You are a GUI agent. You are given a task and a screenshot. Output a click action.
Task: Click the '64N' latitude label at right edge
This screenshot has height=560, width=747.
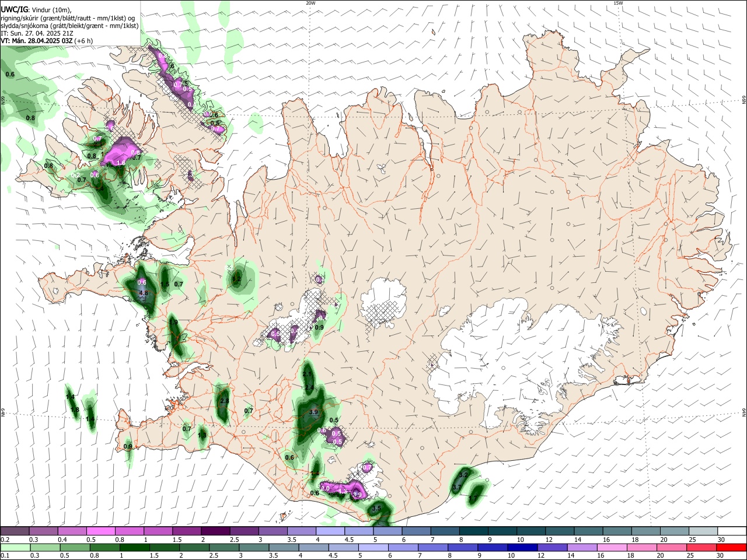click(x=744, y=412)
